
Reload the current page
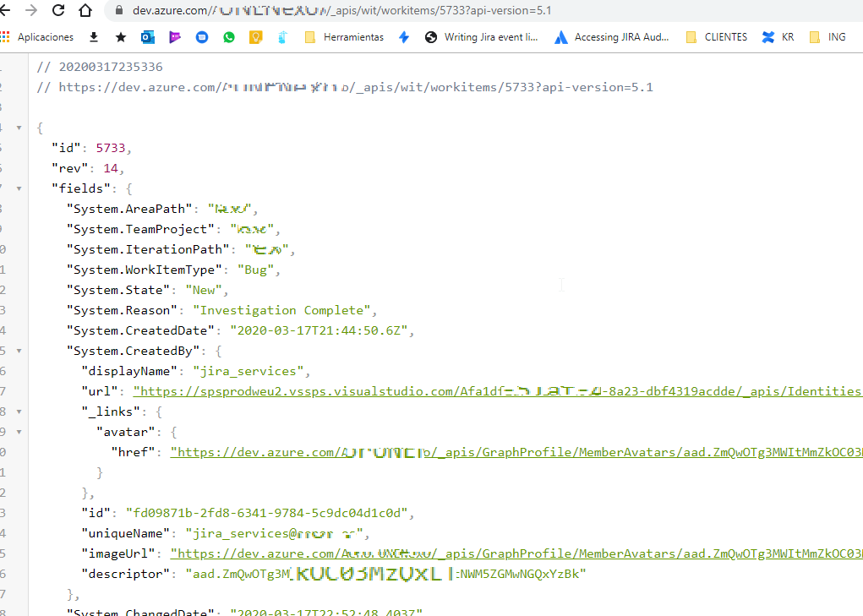pyautogui.click(x=58, y=10)
